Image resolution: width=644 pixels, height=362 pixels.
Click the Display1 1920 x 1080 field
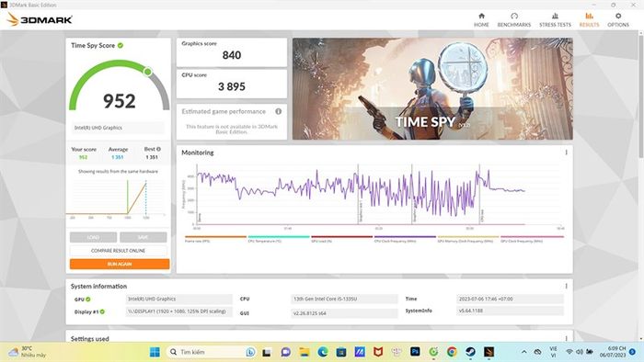click(x=178, y=311)
